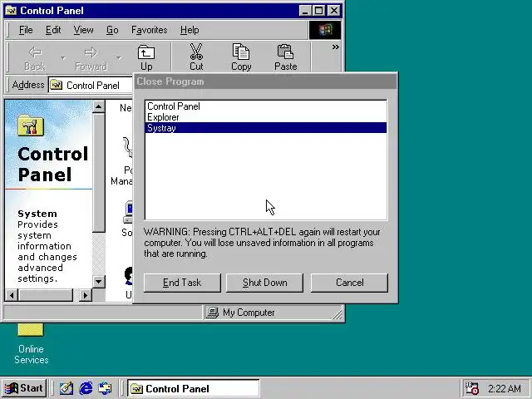Screen dimensions: 532x399
Task: Click the Windows logo throbber icon
Action: tap(325, 30)
